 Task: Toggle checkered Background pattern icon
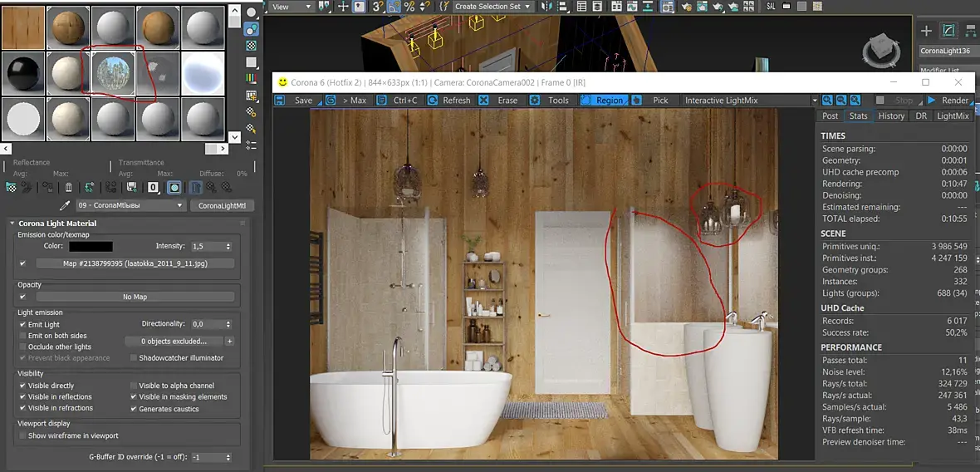[x=252, y=46]
